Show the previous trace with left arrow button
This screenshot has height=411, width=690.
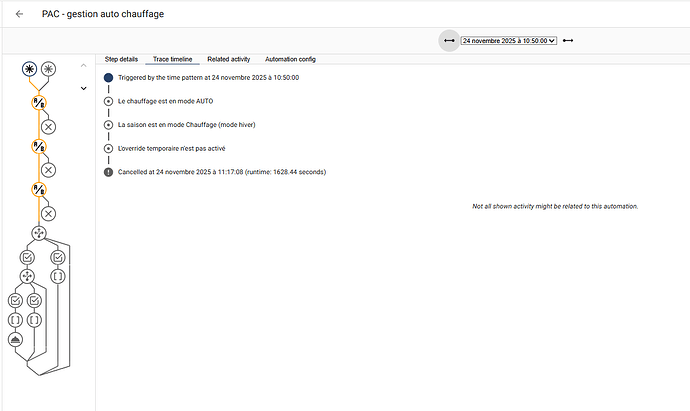(449, 40)
